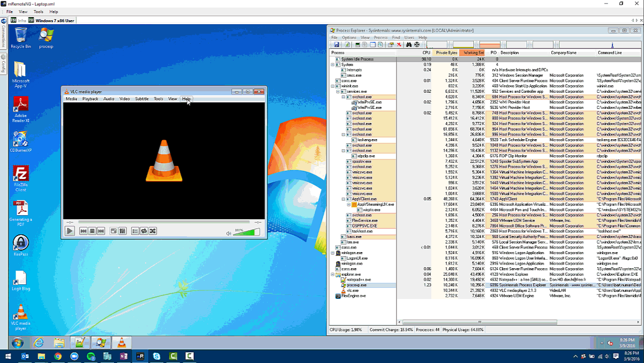The height and width of the screenshot is (363, 644).
Task: Collapse the services.exe tree node
Action: coord(338,91)
